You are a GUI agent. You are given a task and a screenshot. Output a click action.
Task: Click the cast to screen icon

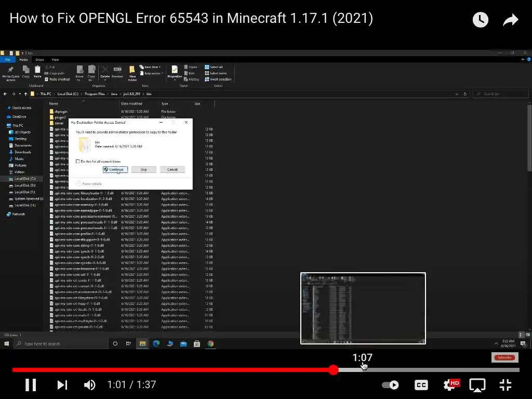coord(477,385)
